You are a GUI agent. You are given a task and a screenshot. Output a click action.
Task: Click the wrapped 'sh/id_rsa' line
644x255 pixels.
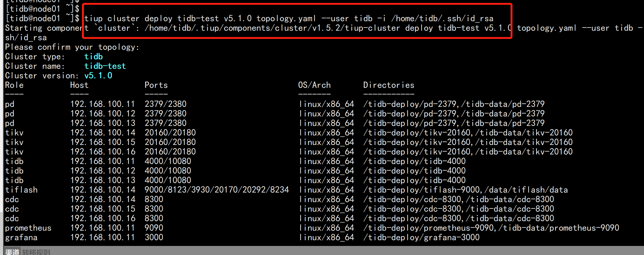[26, 38]
